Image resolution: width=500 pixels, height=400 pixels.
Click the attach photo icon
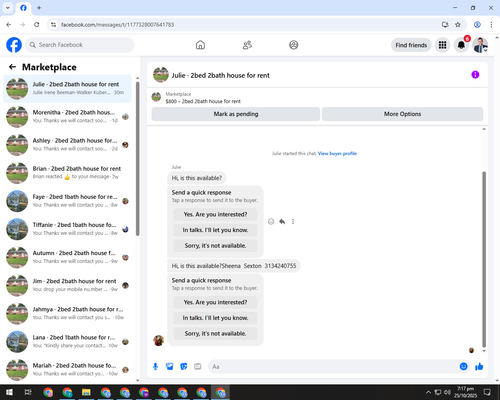(x=170, y=367)
